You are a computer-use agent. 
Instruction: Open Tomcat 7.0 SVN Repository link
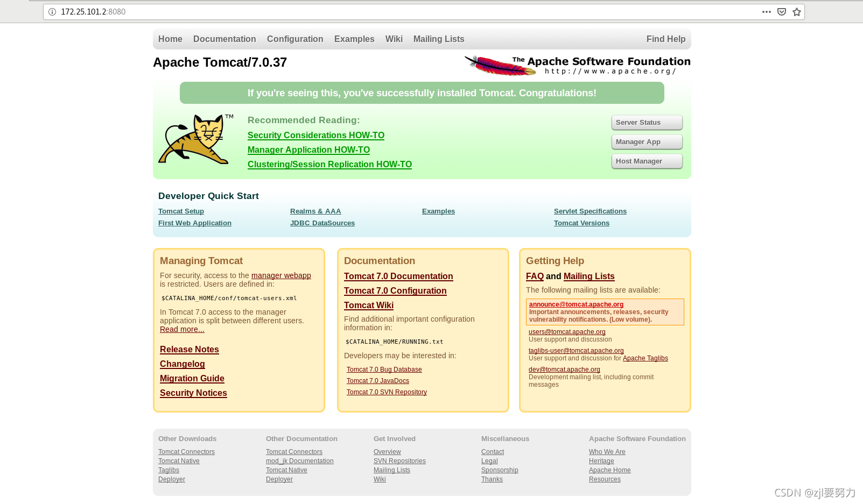tap(387, 392)
